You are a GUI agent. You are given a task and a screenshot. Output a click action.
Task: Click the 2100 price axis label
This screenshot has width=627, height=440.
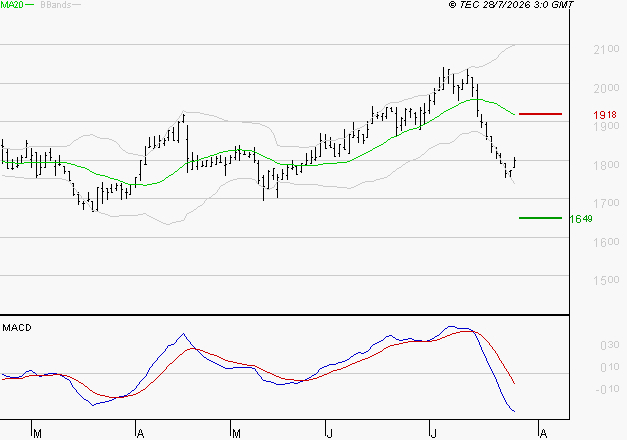[606, 50]
